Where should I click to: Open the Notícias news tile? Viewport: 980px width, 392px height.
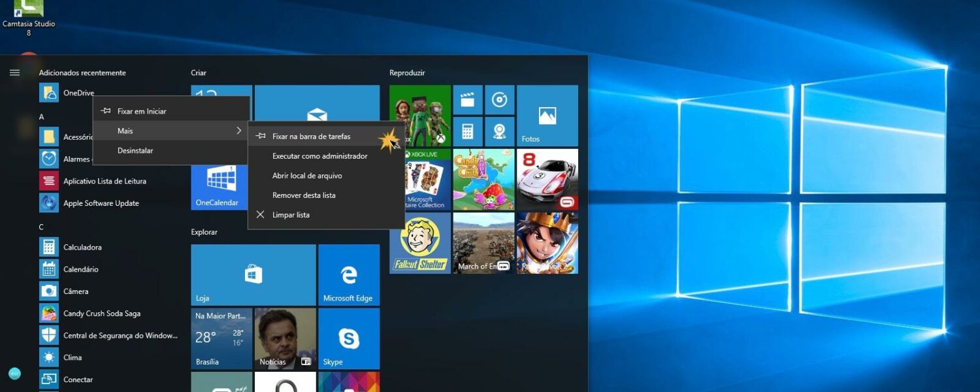286,338
